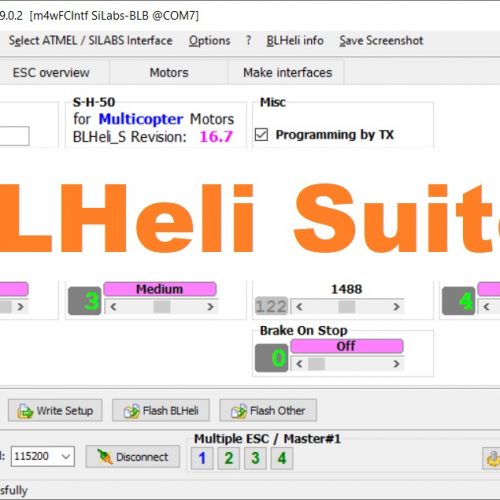The image size is (500, 500).
Task: Select ESC number 1
Action: click(x=202, y=458)
